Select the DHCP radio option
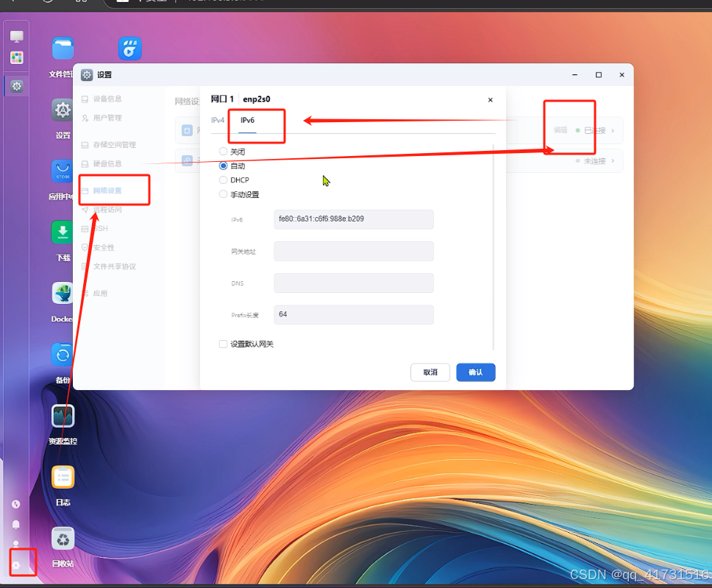 pyautogui.click(x=223, y=180)
